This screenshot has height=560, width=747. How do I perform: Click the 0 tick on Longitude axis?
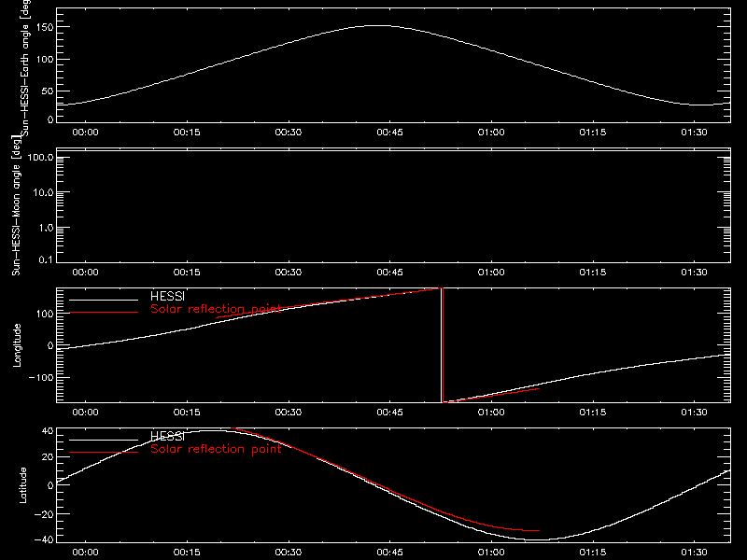[x=50, y=345]
